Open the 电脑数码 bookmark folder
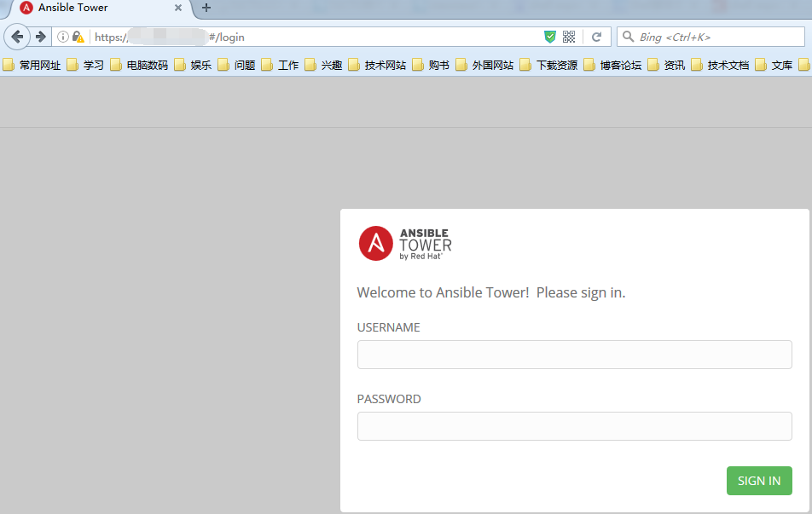This screenshot has width=812, height=514. pyautogui.click(x=139, y=66)
